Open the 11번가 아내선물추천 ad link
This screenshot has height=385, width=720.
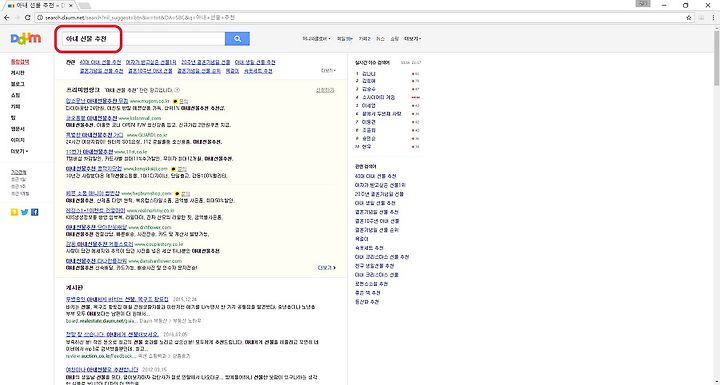(x=90, y=152)
